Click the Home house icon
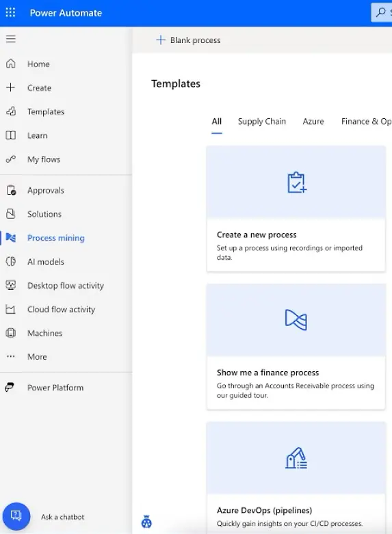The width and height of the screenshot is (392, 534). click(11, 64)
